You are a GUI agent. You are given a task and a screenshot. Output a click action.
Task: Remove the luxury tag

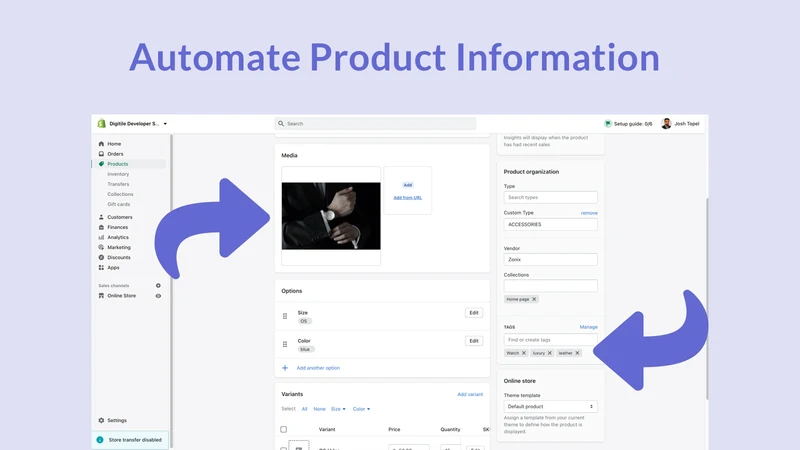549,353
